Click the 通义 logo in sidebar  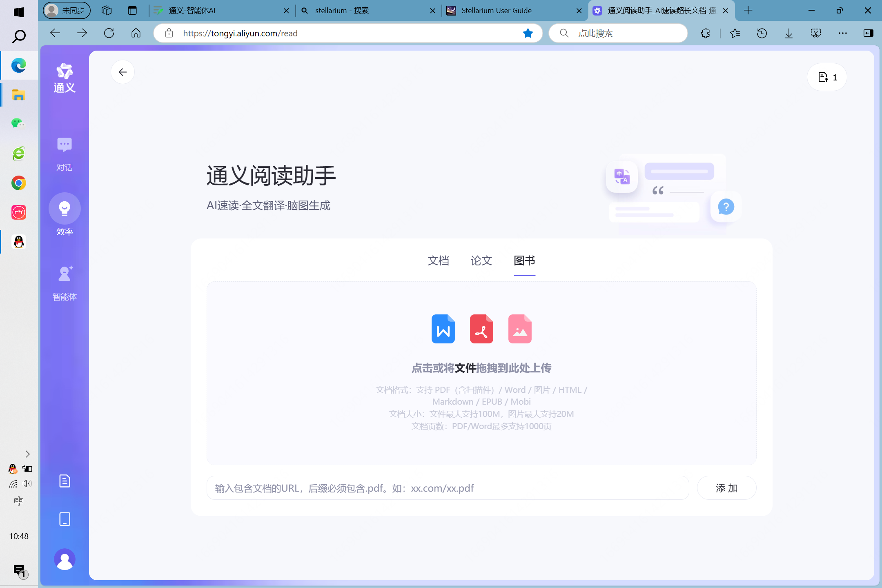tap(65, 78)
